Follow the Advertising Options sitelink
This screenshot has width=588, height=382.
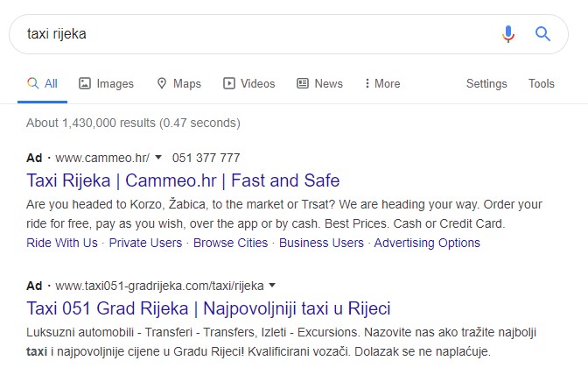(x=427, y=243)
